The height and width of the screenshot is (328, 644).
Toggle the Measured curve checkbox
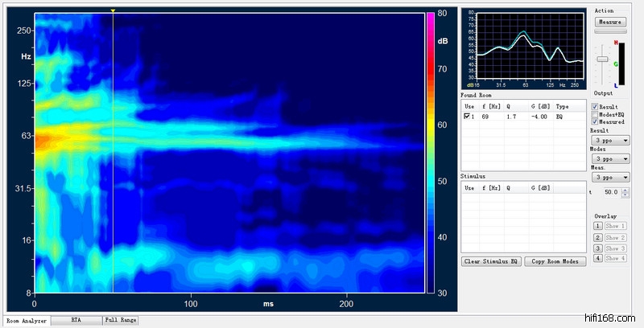595,121
